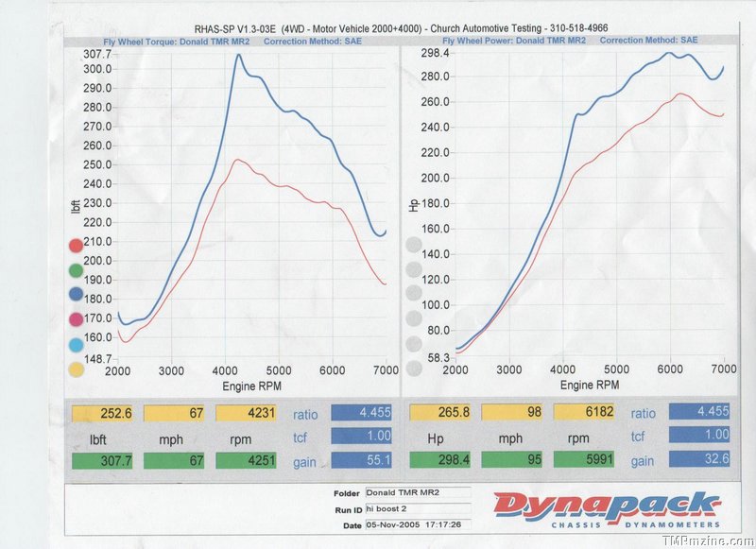Click the yellow 265.8 Hp value
Viewport: 756px width, 549px height.
pyautogui.click(x=439, y=412)
